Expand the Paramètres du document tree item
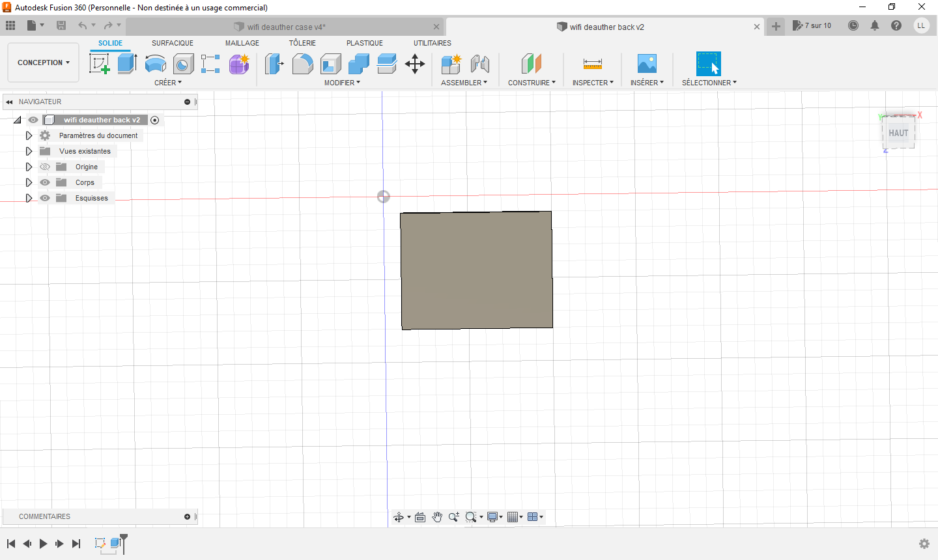The height and width of the screenshot is (560, 938). (x=29, y=135)
